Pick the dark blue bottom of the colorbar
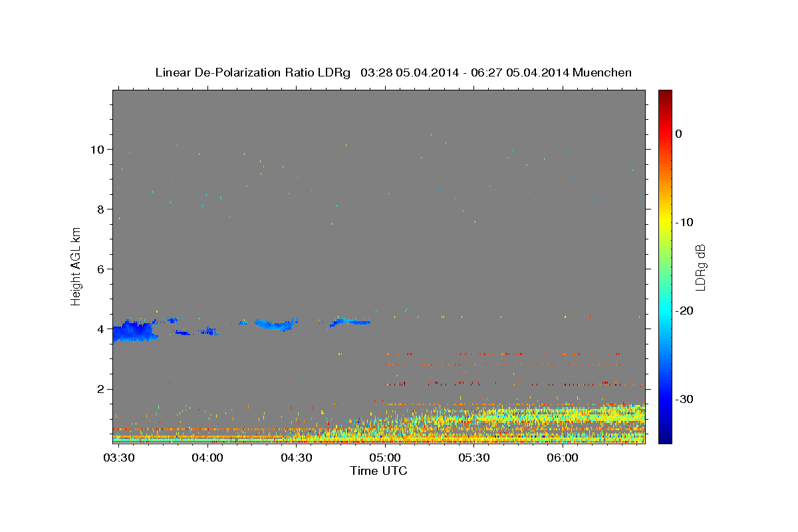This screenshot has height=532, width=798. click(665, 438)
